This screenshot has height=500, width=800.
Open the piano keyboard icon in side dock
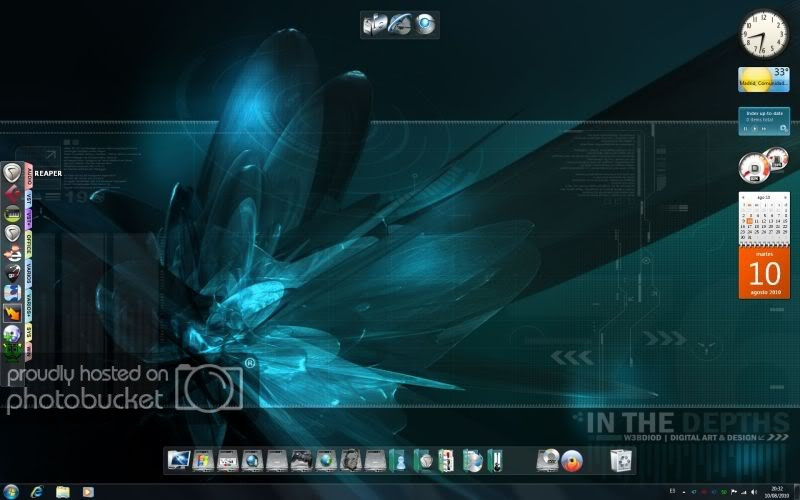(x=13, y=213)
